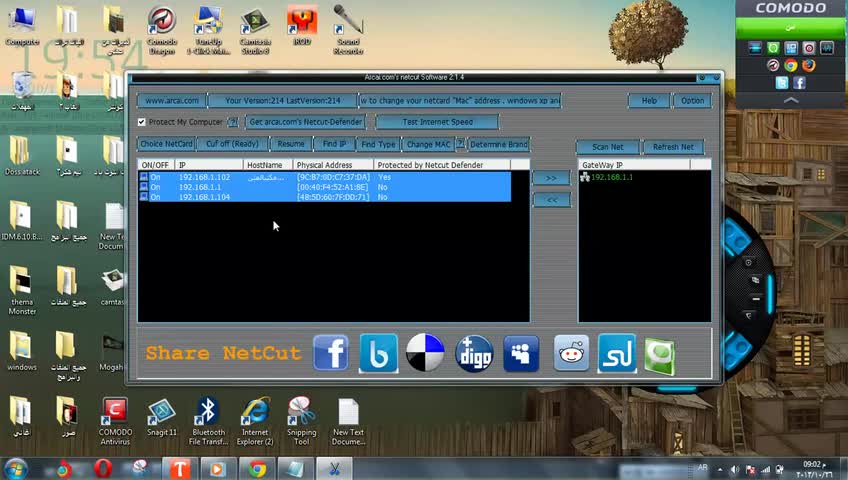Click Comodo Dragon icon in Comodo widget
Image resolution: width=848 pixels, height=480 pixels.
tap(773, 65)
